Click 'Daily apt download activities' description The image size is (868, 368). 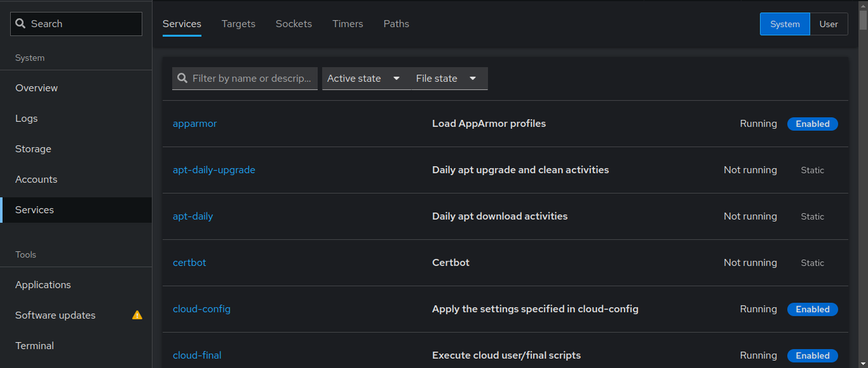pyautogui.click(x=500, y=216)
